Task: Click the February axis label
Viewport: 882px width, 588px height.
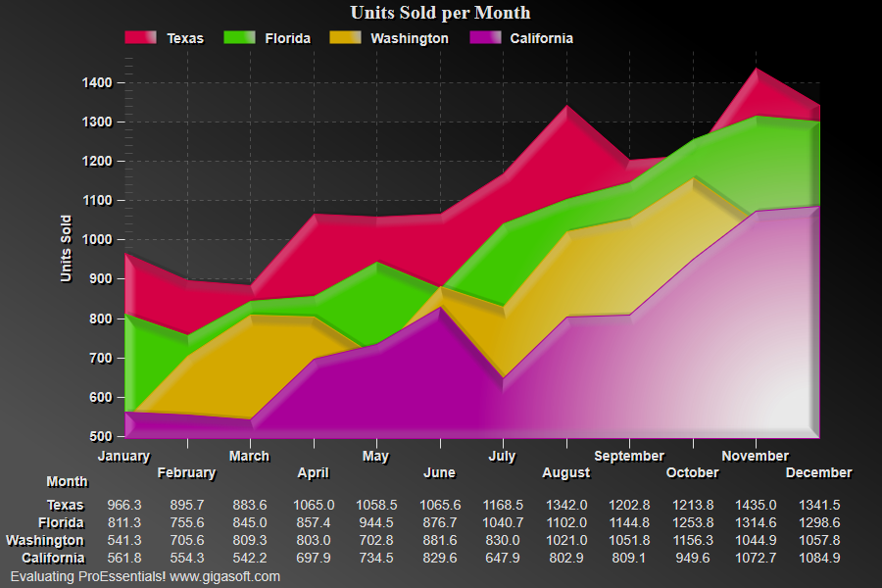Action: (187, 473)
